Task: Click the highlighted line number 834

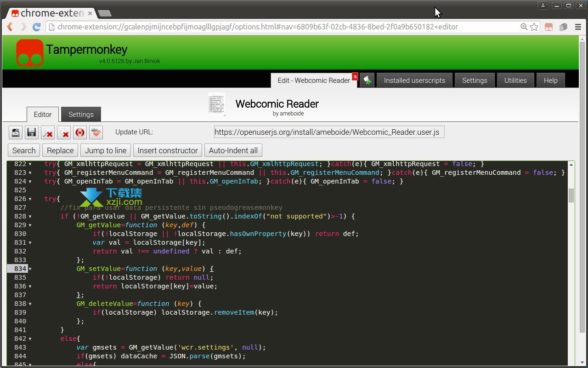Action: point(20,269)
